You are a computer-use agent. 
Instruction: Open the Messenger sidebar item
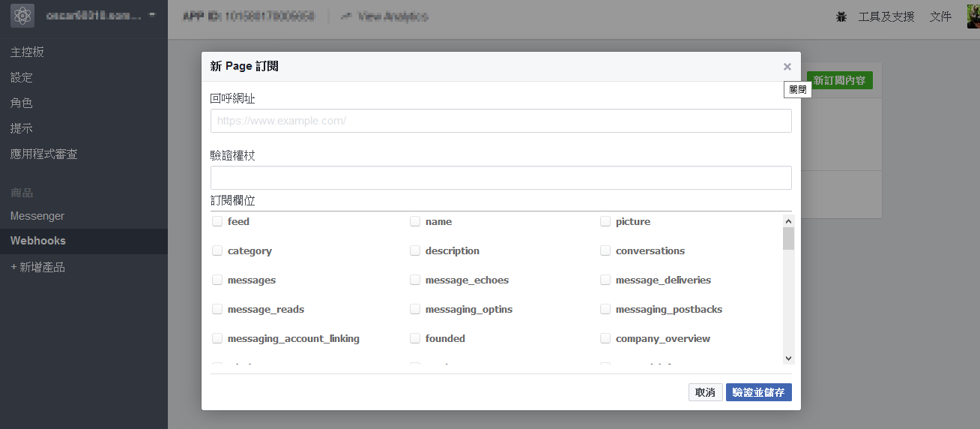[x=37, y=216]
